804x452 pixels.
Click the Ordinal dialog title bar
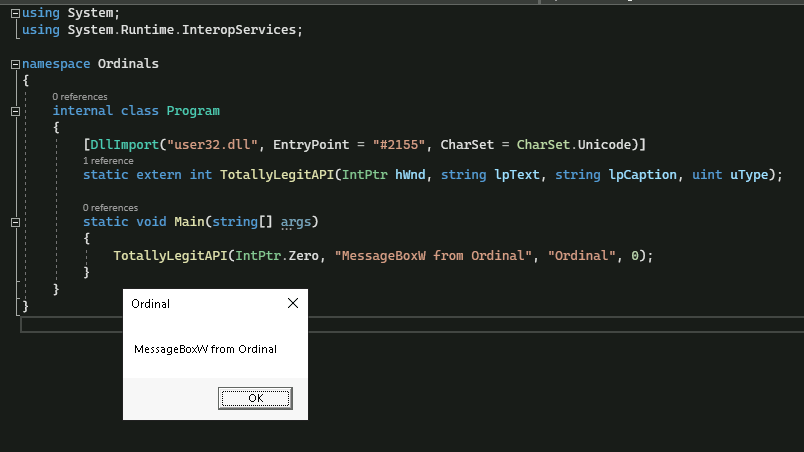[x=200, y=303]
